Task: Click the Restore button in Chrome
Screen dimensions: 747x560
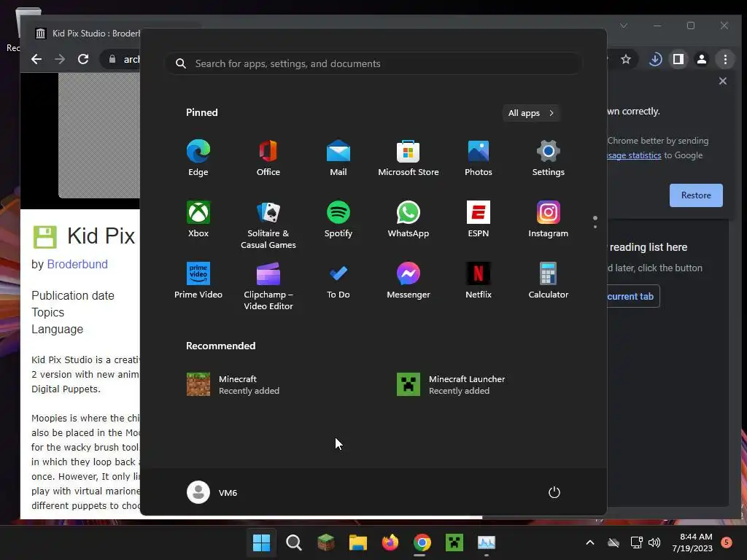Action: tap(696, 195)
